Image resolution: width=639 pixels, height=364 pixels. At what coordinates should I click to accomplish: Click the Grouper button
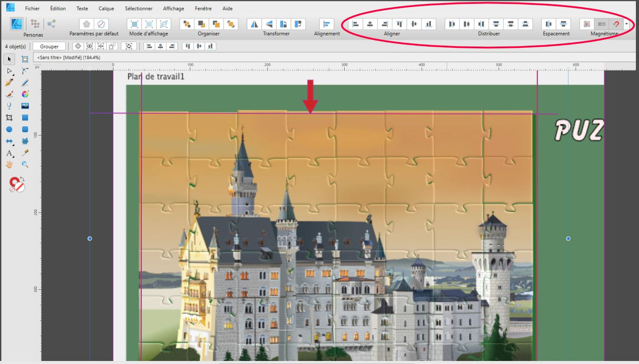coord(49,46)
